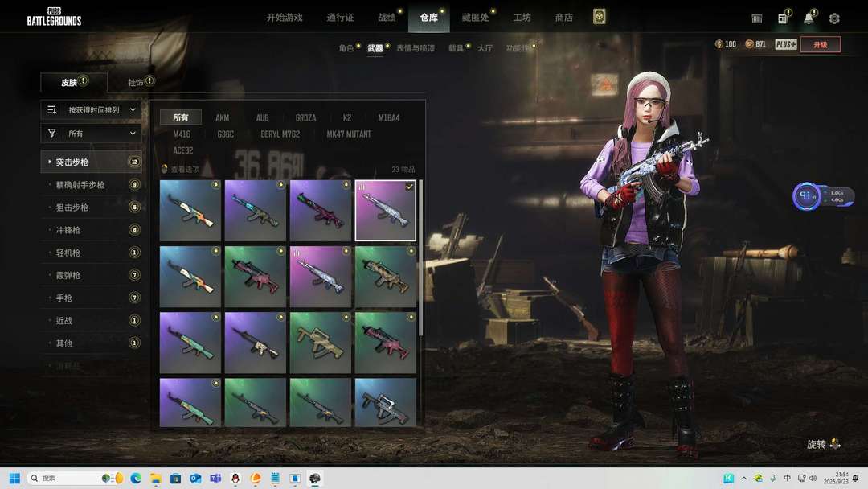Filter skins by GROZA
The width and height of the screenshot is (868, 489).
click(x=305, y=117)
